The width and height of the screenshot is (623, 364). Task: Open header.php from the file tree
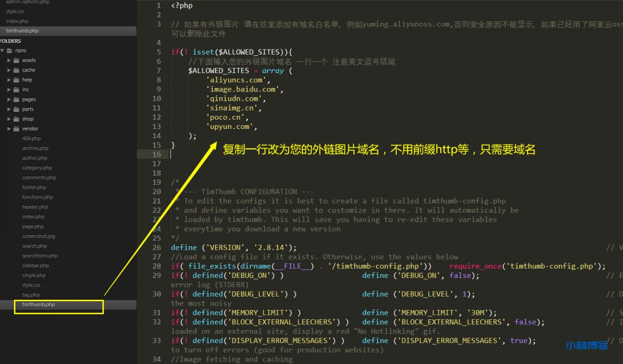tap(35, 207)
